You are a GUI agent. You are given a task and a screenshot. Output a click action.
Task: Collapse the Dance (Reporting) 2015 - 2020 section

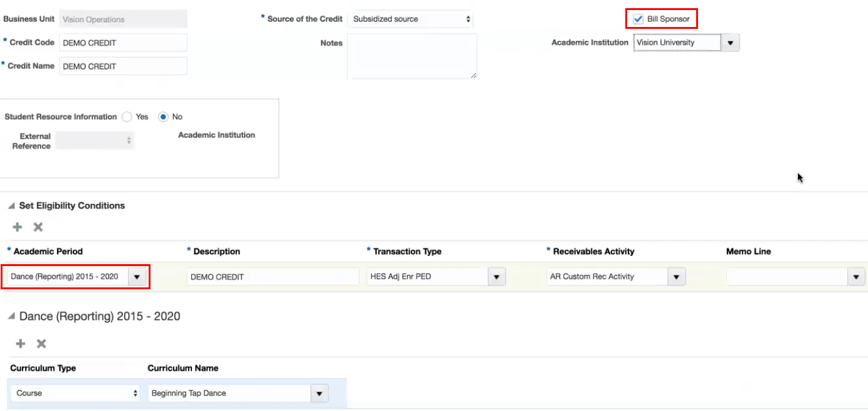(12, 316)
